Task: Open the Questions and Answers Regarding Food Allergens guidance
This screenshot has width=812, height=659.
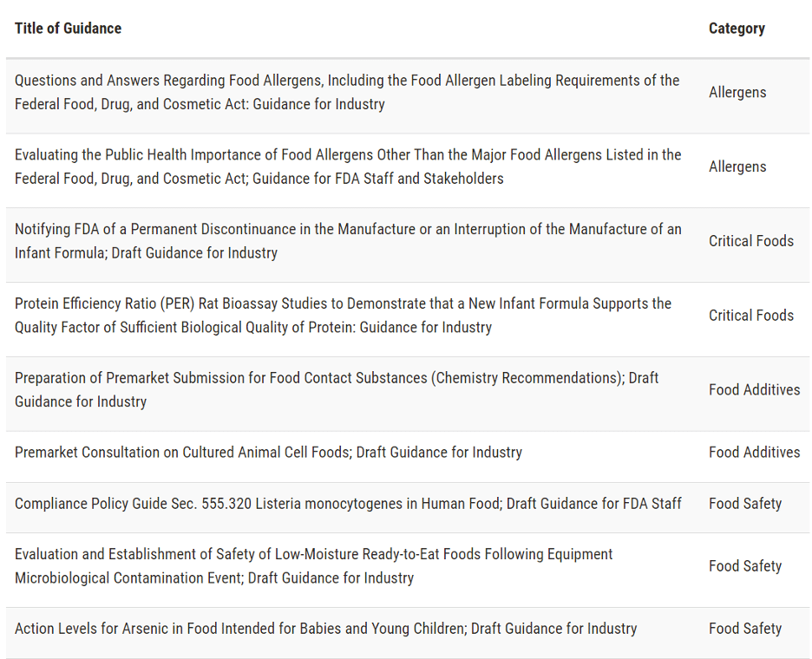Action: tap(347, 92)
